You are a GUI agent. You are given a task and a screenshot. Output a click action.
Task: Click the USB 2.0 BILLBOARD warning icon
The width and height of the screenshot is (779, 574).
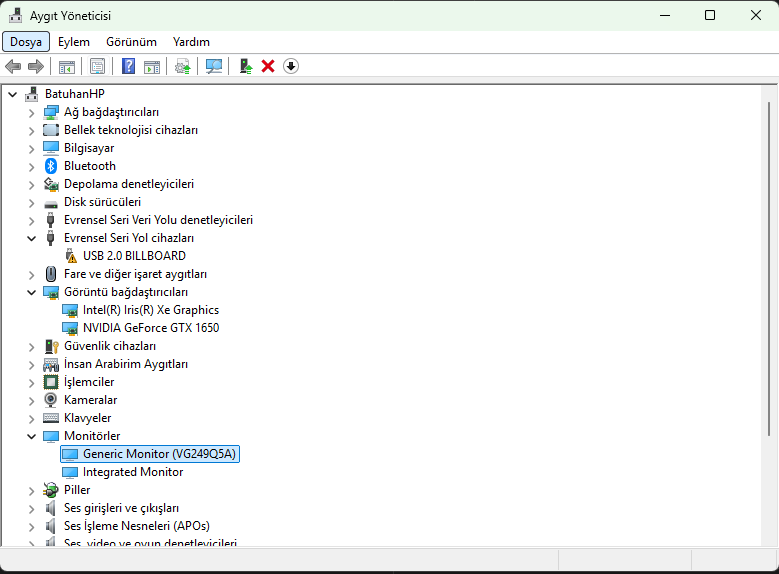71,256
